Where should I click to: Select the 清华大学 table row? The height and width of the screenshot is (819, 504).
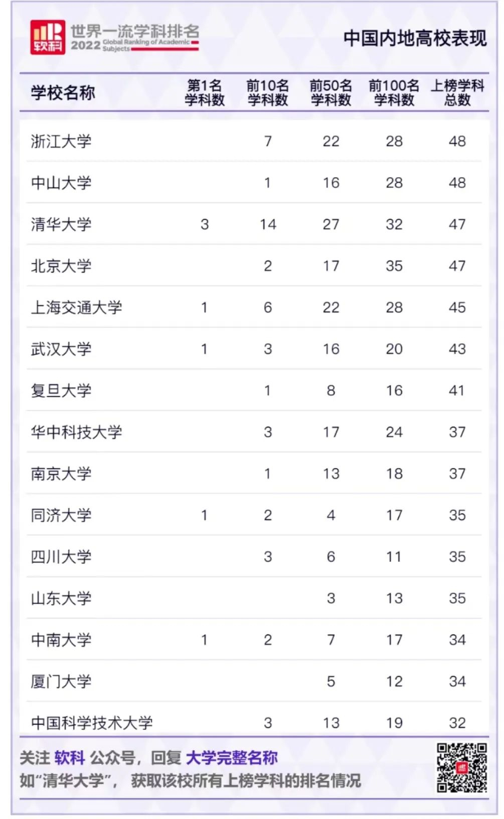254,224
